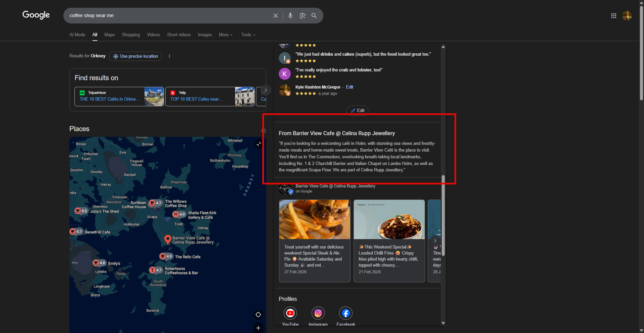
Task: Select Robertsons Coffeehoose & Bar marker
Action: click(156, 270)
